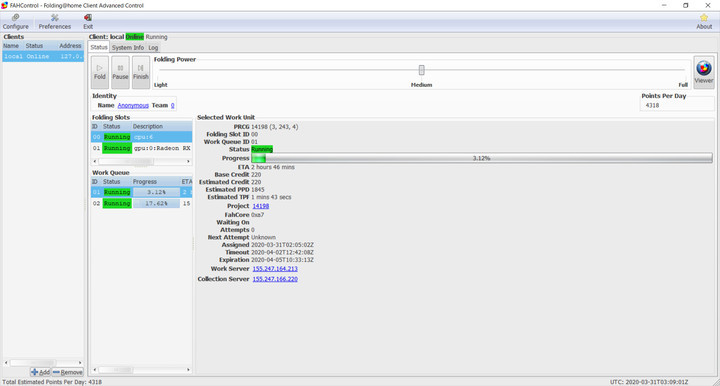Click the Points Per Day value 4318
This screenshot has width=720, height=386.
[652, 105]
